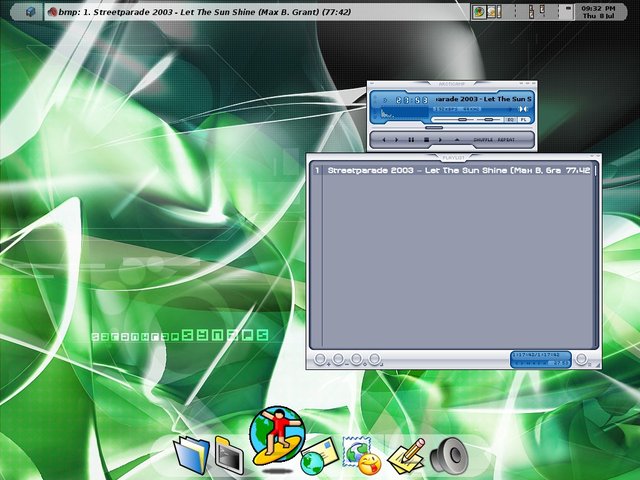This screenshot has width=640, height=480.
Task: Toggle the EQ equalizer window
Action: [510, 120]
